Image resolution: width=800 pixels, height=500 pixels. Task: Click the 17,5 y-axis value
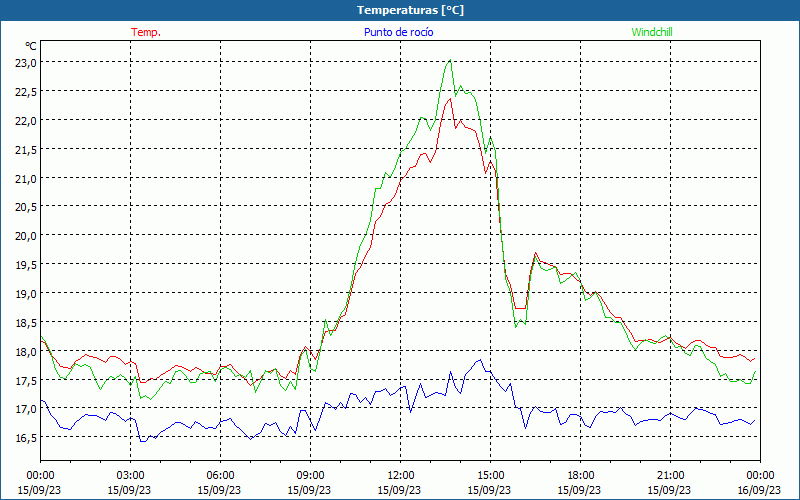(x=27, y=380)
